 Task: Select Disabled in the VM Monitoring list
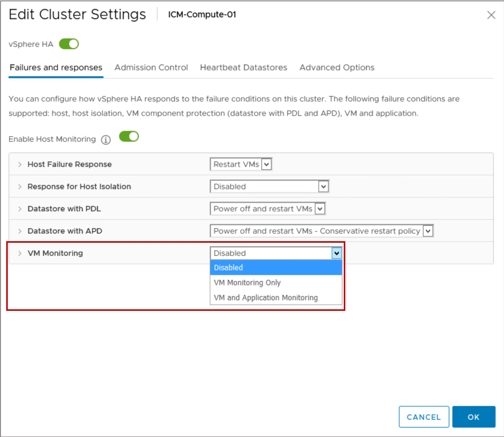click(x=276, y=267)
